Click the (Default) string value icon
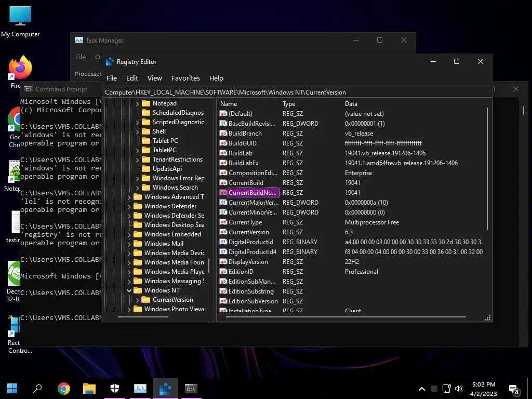532x399 pixels. tap(223, 113)
